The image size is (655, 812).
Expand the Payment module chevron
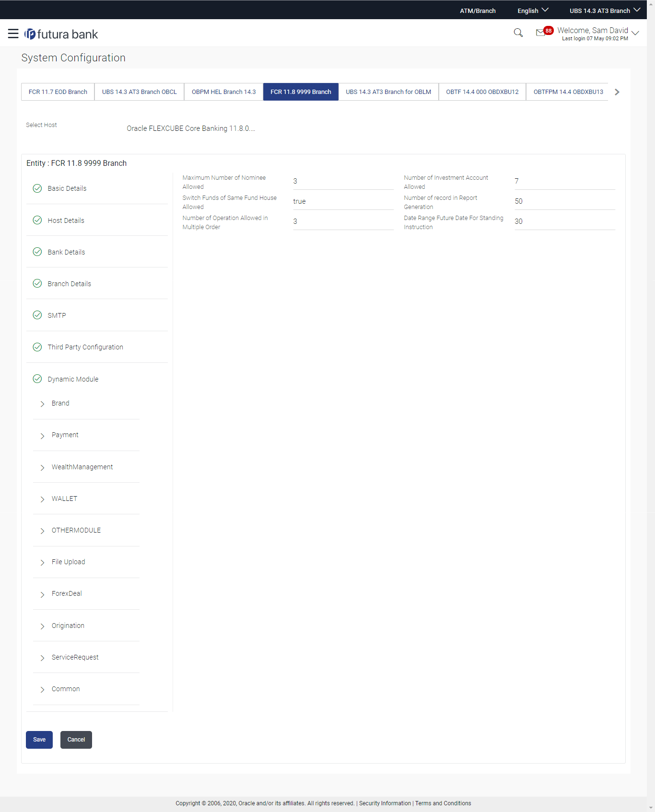point(42,435)
